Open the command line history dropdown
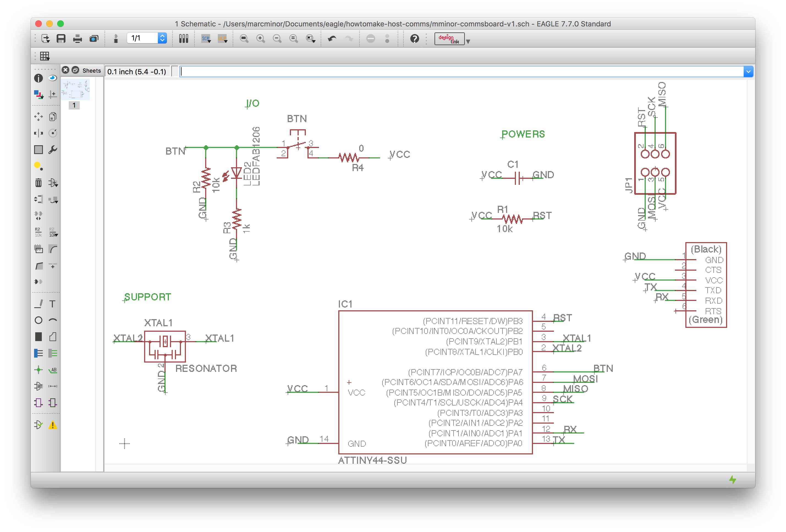 pyautogui.click(x=748, y=72)
